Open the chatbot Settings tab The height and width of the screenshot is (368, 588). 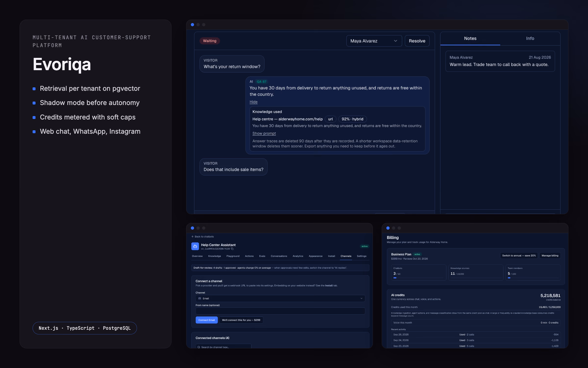[362, 256]
